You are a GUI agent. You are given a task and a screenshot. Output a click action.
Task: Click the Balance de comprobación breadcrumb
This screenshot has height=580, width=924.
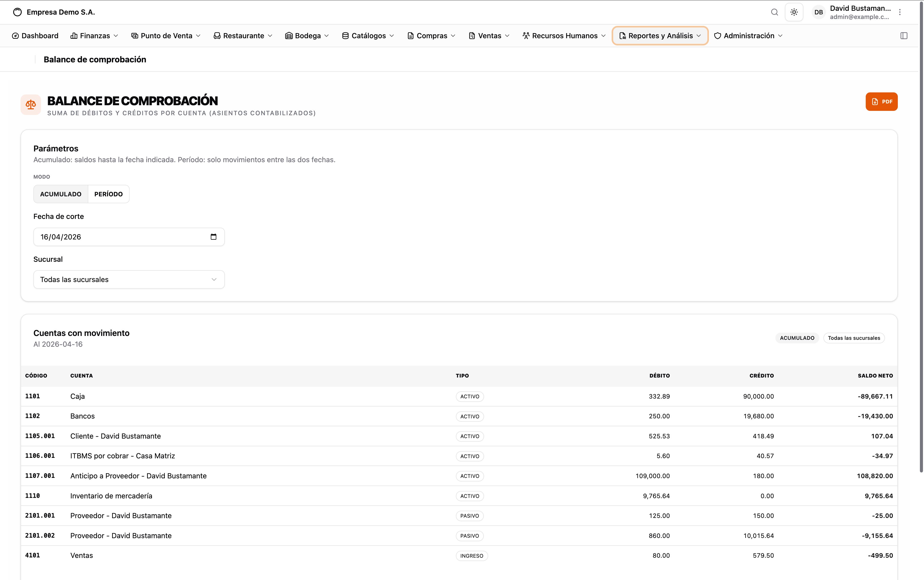coord(95,60)
